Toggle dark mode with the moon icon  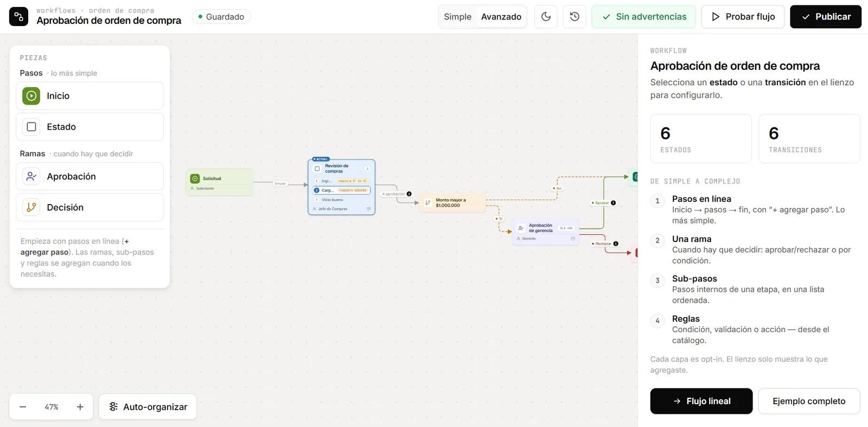[546, 17]
